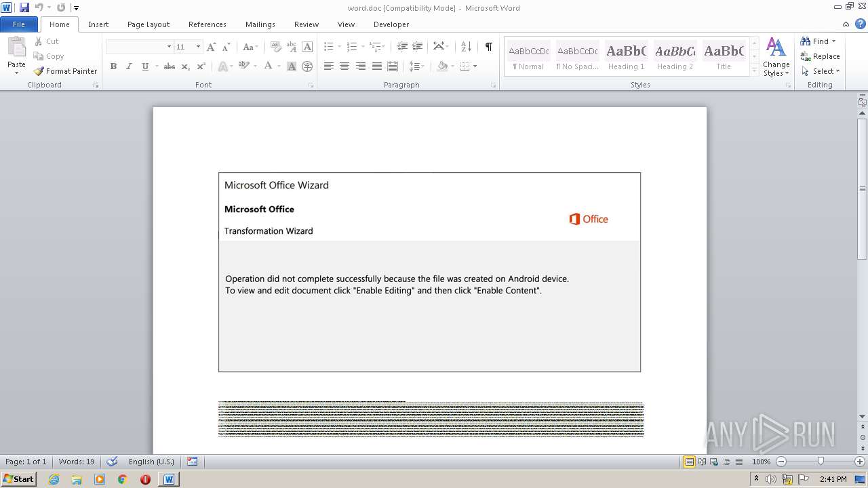Select the Format Painter tool
This screenshot has height=488, width=868.
point(66,71)
